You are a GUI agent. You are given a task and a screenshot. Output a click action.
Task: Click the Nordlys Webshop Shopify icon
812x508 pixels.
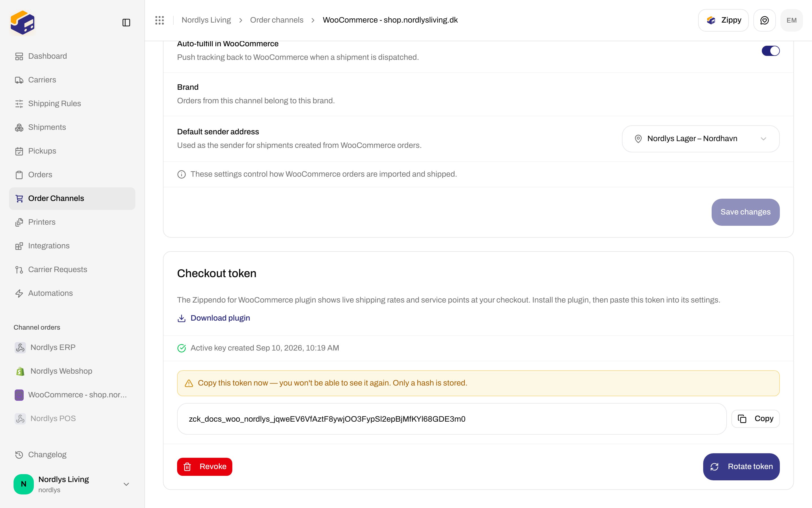(20, 371)
